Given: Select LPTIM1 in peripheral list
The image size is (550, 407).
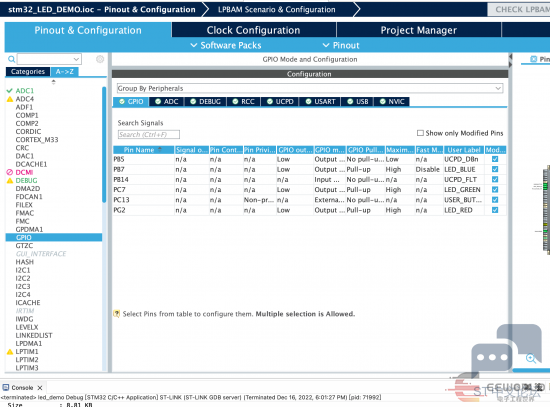Looking at the screenshot, I should coord(27,351).
